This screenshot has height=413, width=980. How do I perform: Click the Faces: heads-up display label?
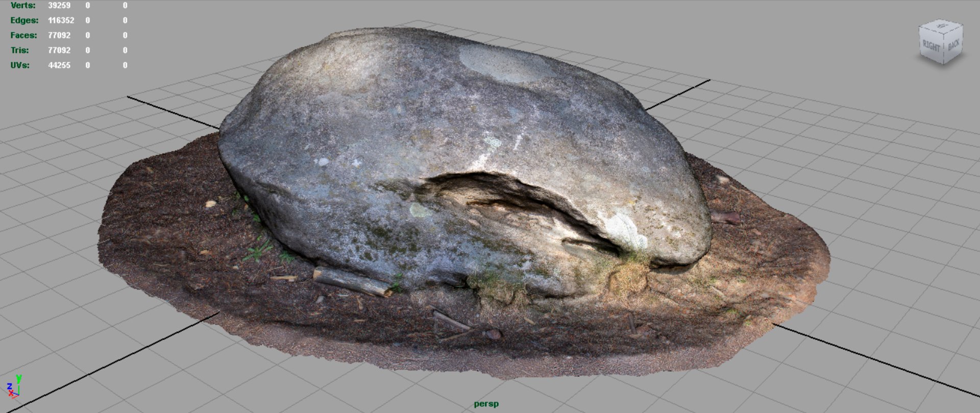[x=23, y=35]
